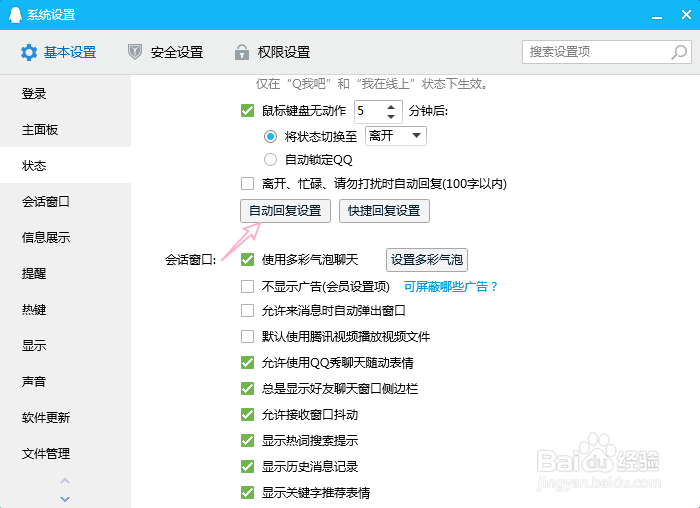The height and width of the screenshot is (508, 700).
Task: Uncheck 鼠标键盘无动作 checkbox
Action: pyautogui.click(x=247, y=111)
